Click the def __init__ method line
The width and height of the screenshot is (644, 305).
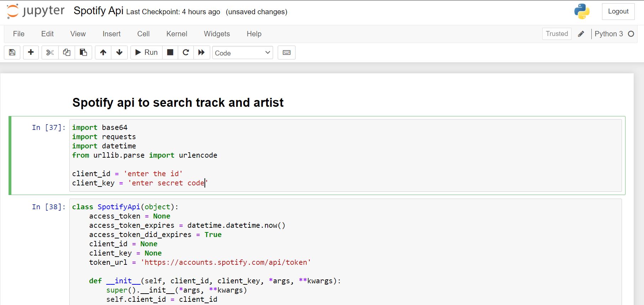tap(215, 281)
